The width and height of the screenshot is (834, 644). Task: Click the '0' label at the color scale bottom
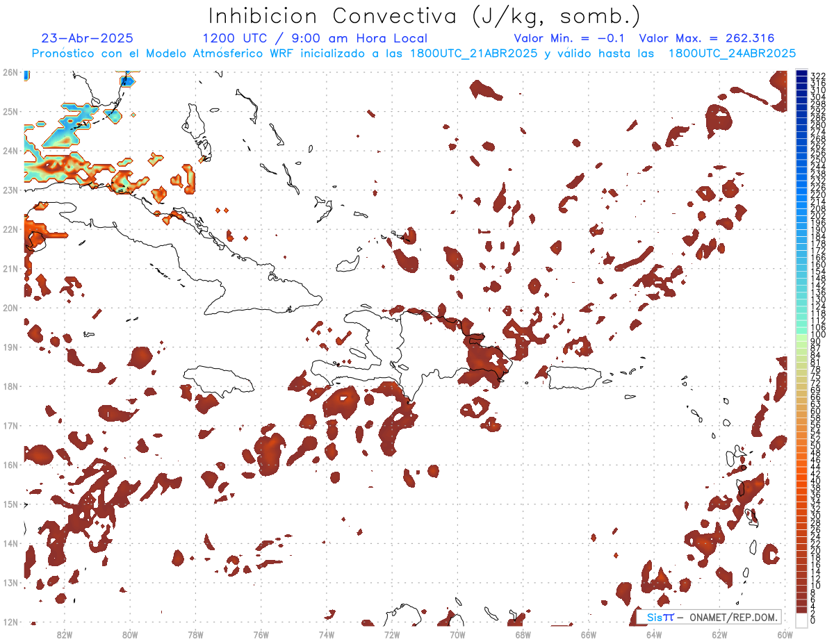813,620
